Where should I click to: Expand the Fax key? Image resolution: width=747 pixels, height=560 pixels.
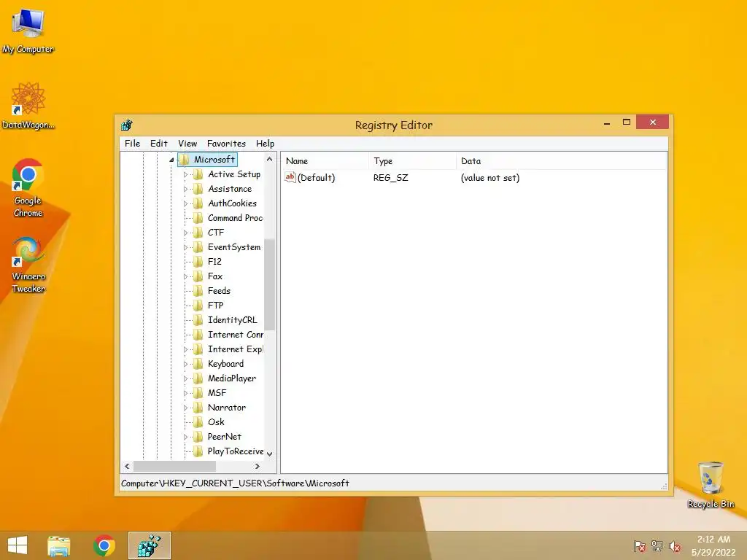185,276
